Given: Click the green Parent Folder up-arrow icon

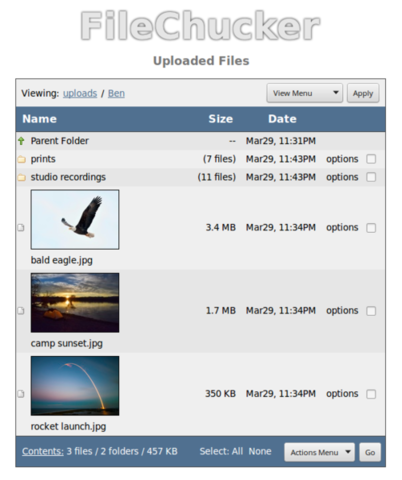Looking at the screenshot, I should click(x=21, y=141).
